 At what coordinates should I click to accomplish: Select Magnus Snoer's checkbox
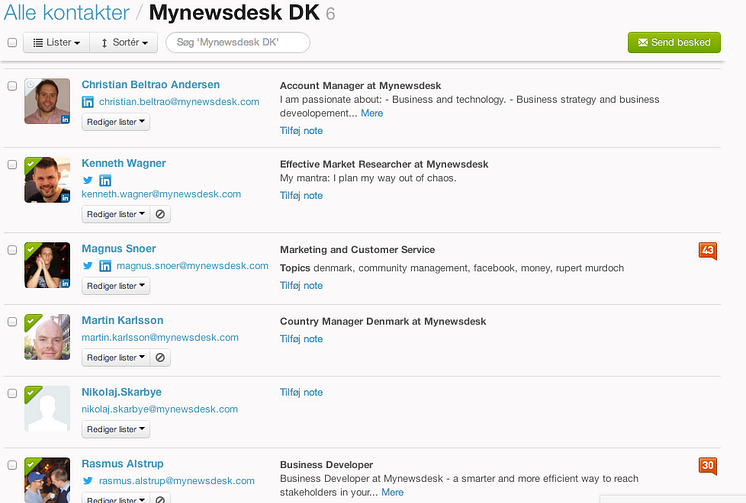12,250
